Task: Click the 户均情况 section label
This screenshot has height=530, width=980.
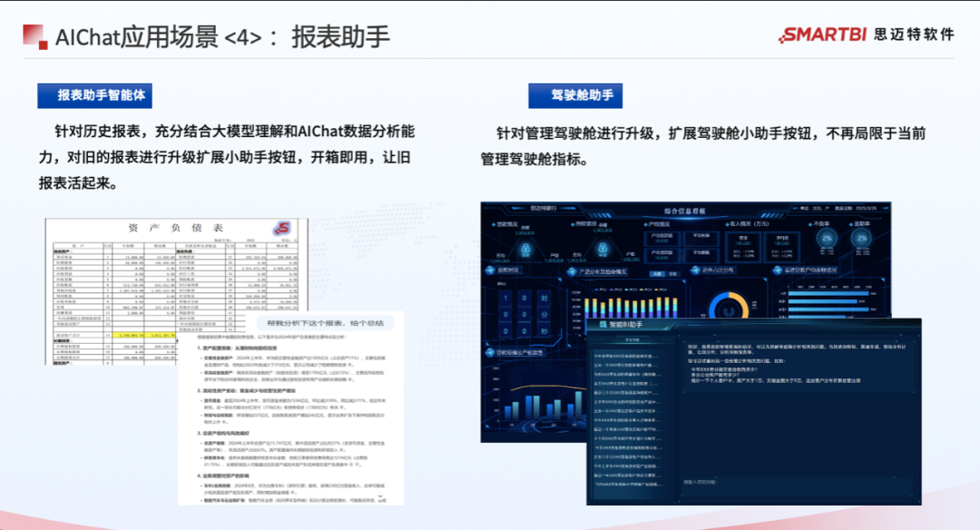Action: click(659, 224)
